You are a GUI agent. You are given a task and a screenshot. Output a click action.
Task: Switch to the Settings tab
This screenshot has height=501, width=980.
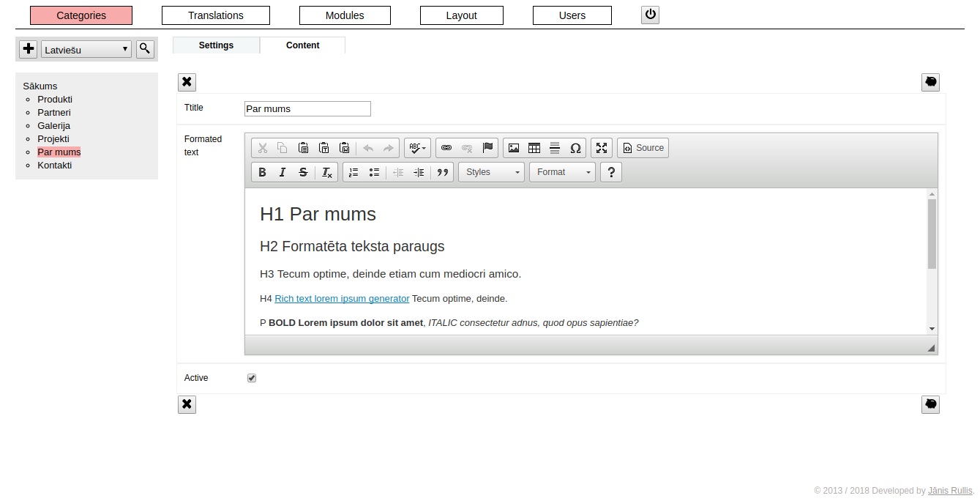click(216, 45)
